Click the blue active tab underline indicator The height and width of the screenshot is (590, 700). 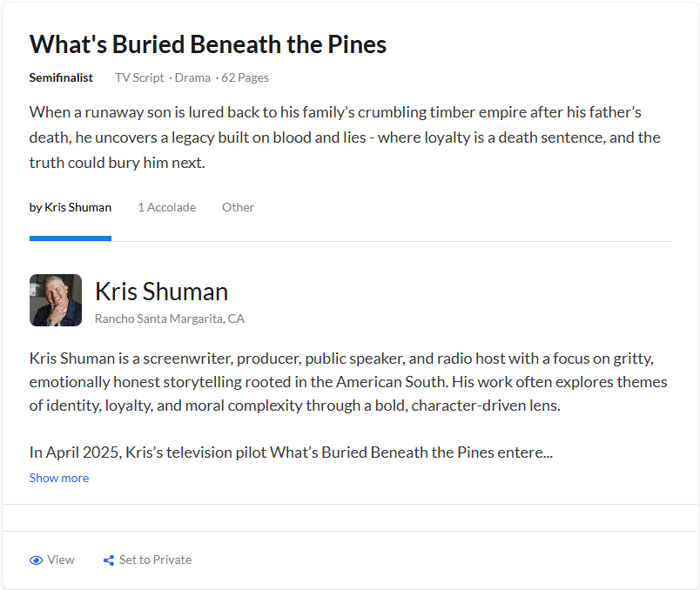pos(71,238)
